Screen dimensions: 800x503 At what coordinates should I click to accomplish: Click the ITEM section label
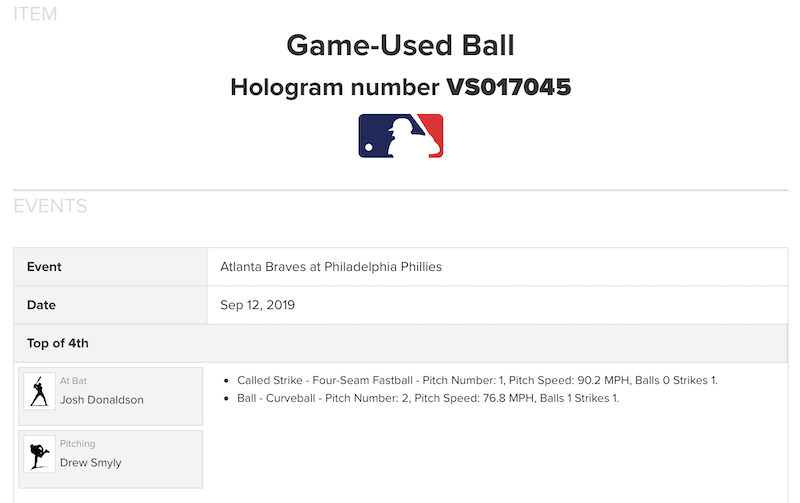click(35, 14)
